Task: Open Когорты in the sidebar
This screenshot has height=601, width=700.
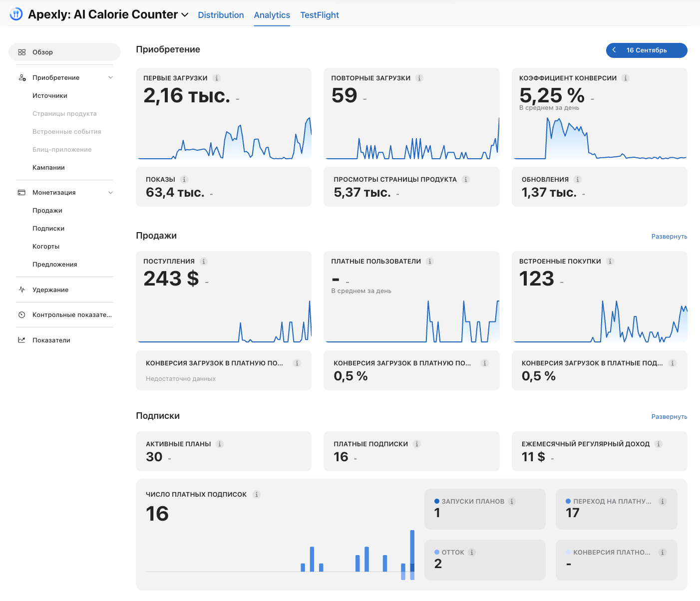Action: pos(46,246)
